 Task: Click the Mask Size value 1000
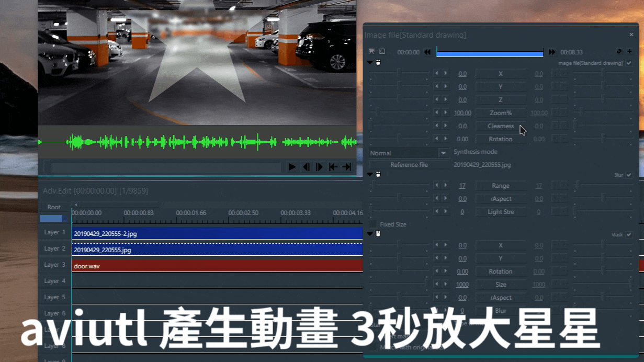click(462, 285)
